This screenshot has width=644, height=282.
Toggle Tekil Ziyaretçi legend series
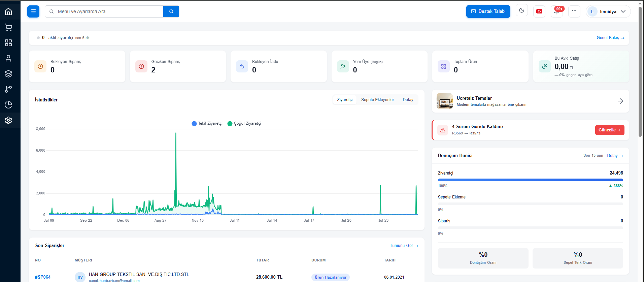[207, 123]
